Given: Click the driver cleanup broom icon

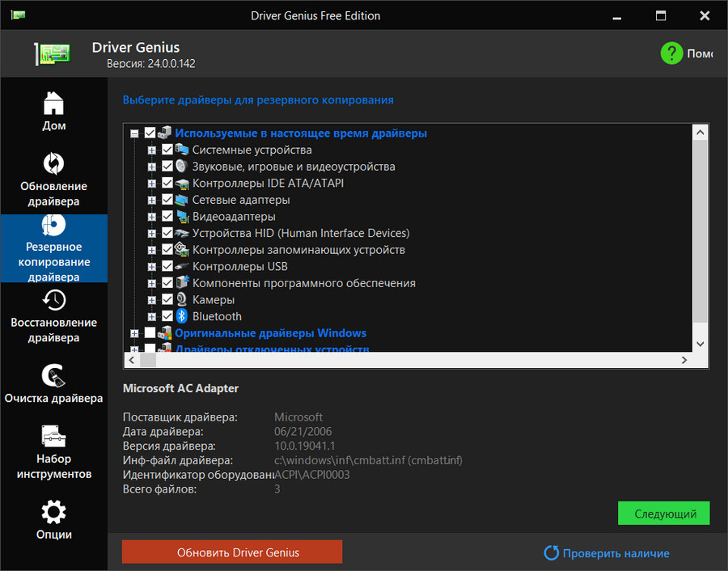Looking at the screenshot, I should [x=53, y=375].
